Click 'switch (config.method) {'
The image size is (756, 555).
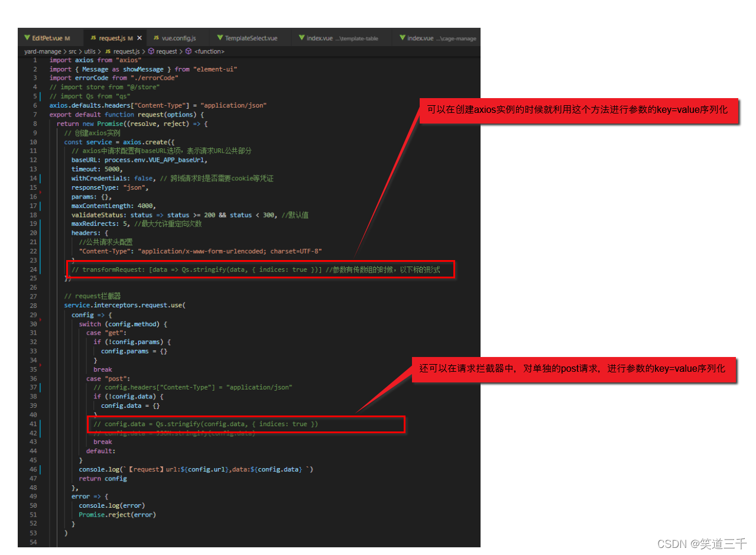coord(124,324)
